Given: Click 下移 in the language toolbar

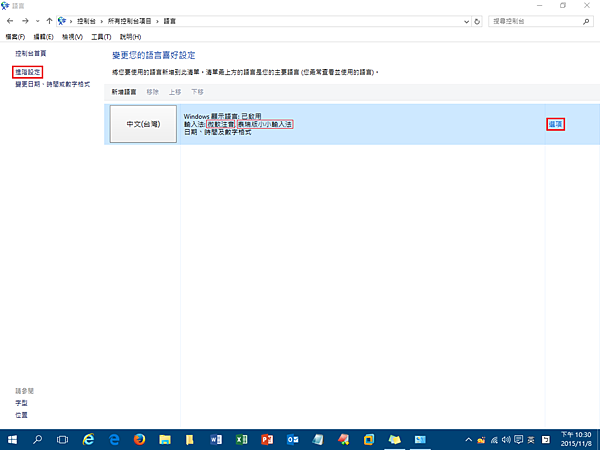Looking at the screenshot, I should click(197, 92).
